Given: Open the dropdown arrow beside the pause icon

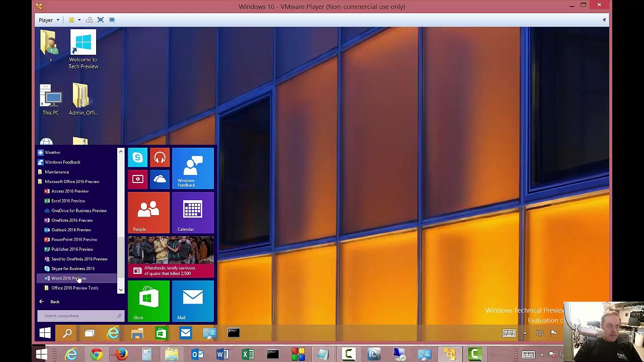Looking at the screenshot, I should (79, 20).
